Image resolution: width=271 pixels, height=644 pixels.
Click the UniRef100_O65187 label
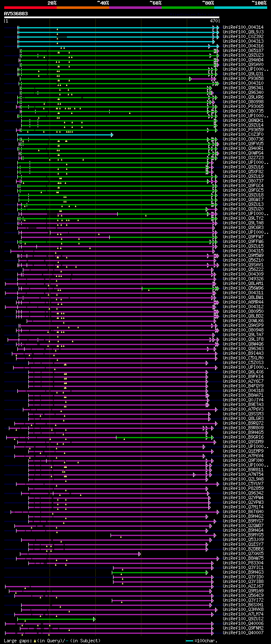click(x=243, y=51)
